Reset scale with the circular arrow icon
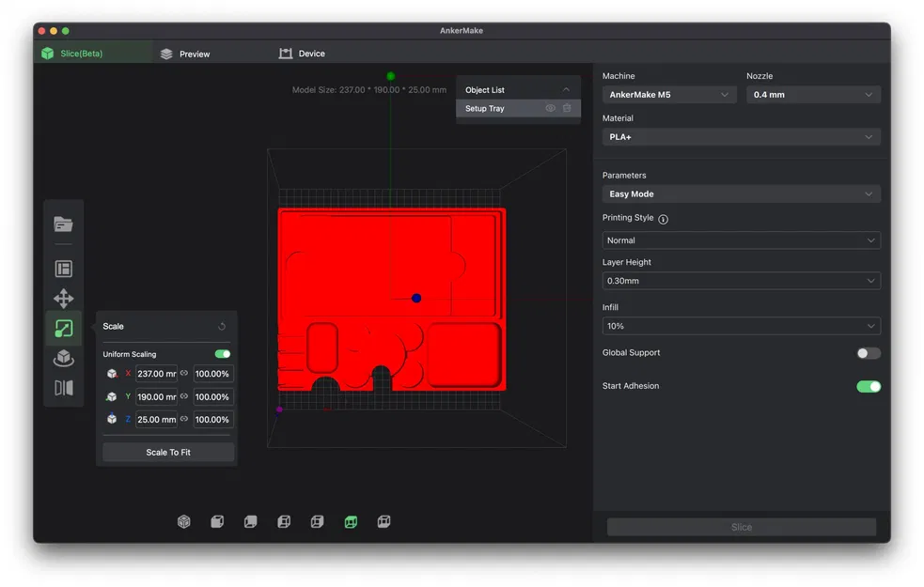924x587 pixels. click(x=222, y=326)
